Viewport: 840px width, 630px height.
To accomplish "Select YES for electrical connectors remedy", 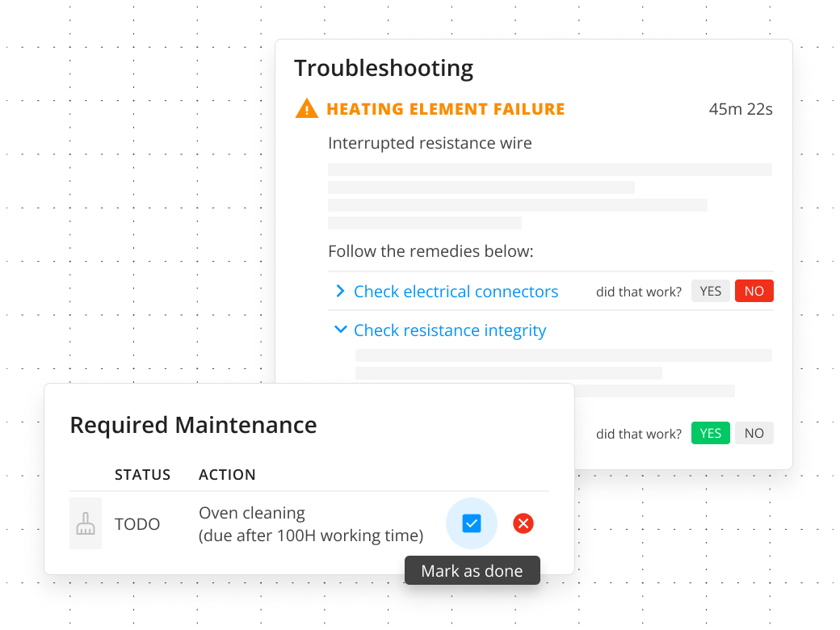I will tap(710, 291).
